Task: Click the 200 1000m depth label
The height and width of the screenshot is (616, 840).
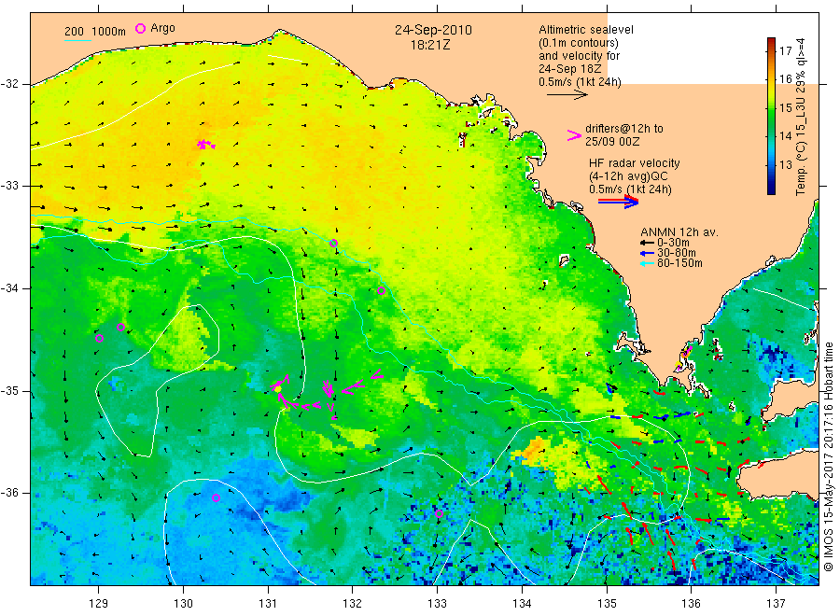Action: tap(95, 32)
